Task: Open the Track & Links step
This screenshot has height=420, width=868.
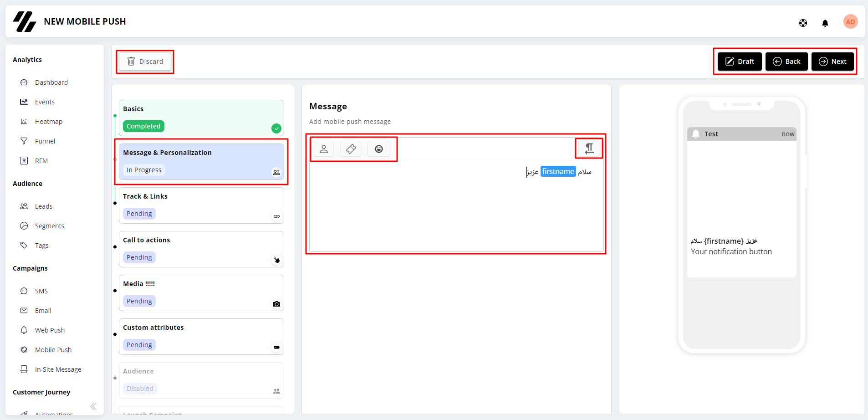Action: click(201, 205)
